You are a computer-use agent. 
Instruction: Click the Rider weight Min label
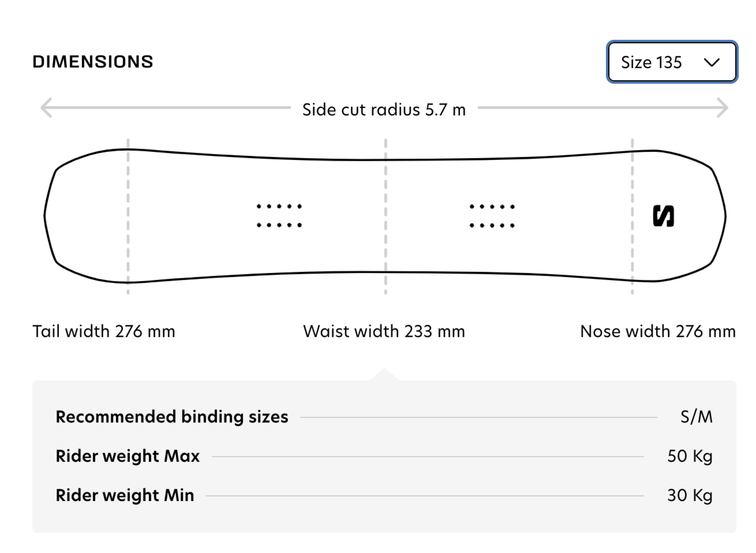tap(124, 496)
